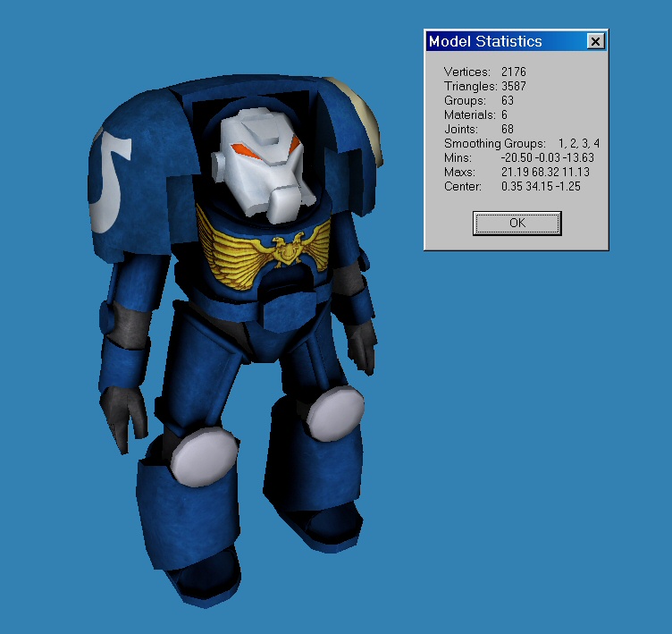Close the Model Statistics dialog

[x=595, y=42]
